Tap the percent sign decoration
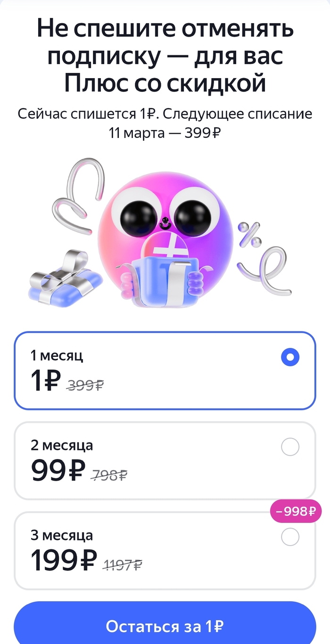The image size is (330, 644). [x=249, y=235]
